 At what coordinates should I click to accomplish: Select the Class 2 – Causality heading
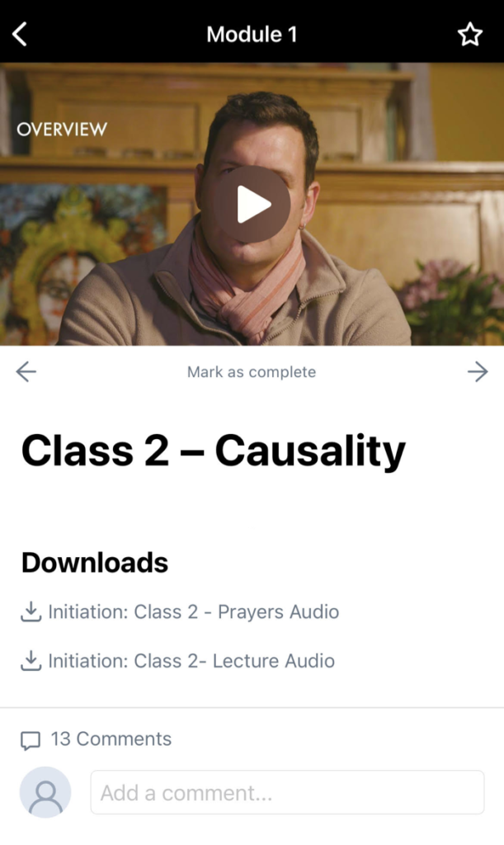pos(213,451)
